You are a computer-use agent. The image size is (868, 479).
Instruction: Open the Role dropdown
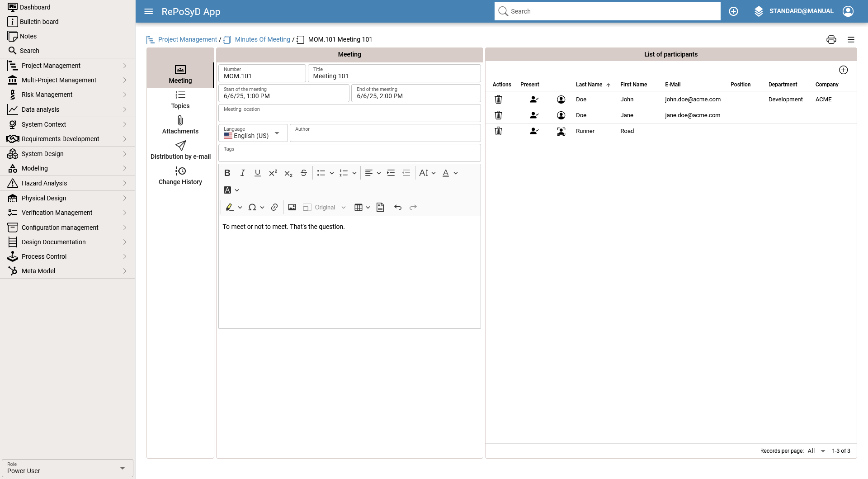67,468
